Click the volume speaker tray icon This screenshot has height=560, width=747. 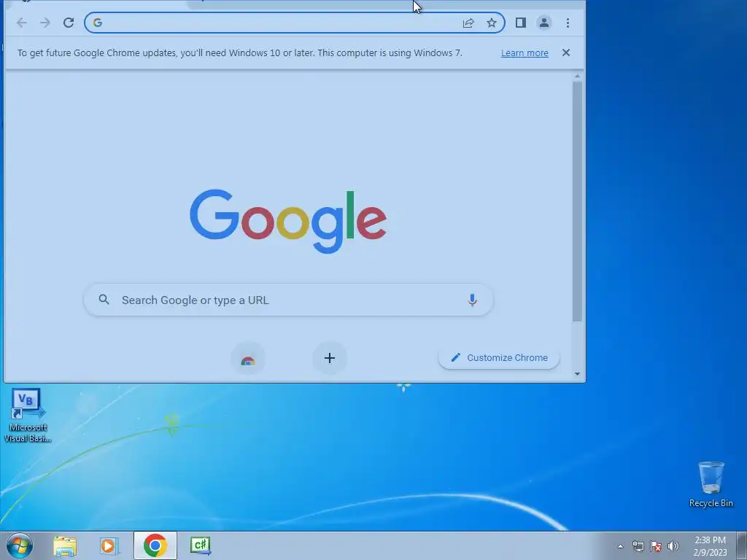[x=673, y=546]
